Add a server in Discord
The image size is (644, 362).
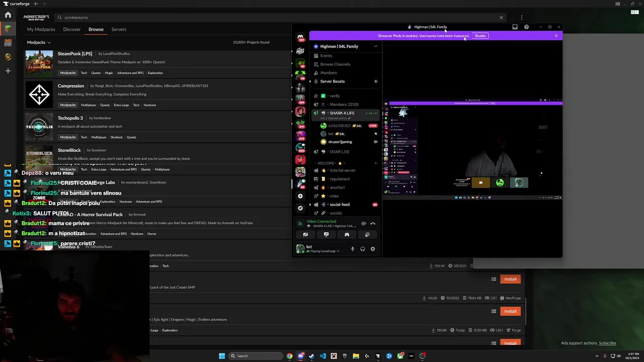click(300, 196)
